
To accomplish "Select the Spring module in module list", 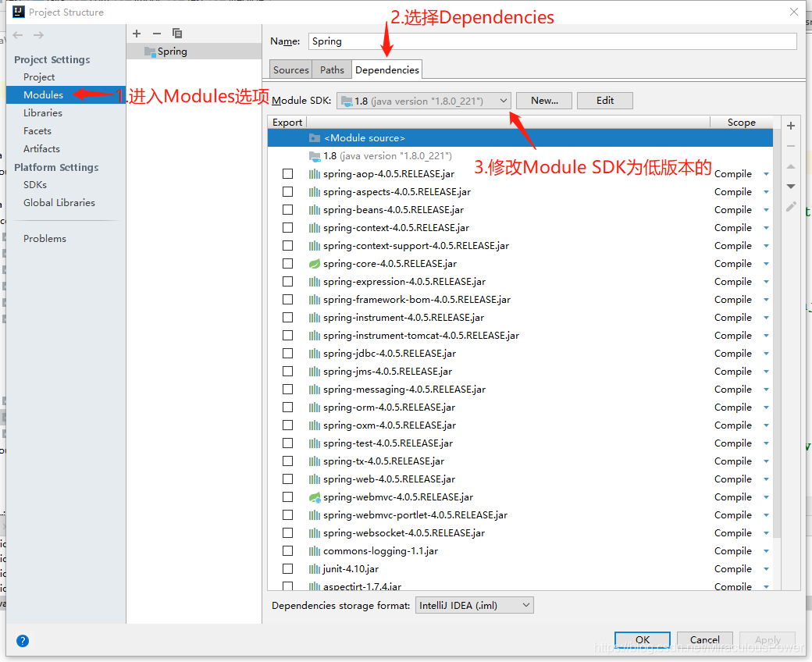I will (x=194, y=52).
